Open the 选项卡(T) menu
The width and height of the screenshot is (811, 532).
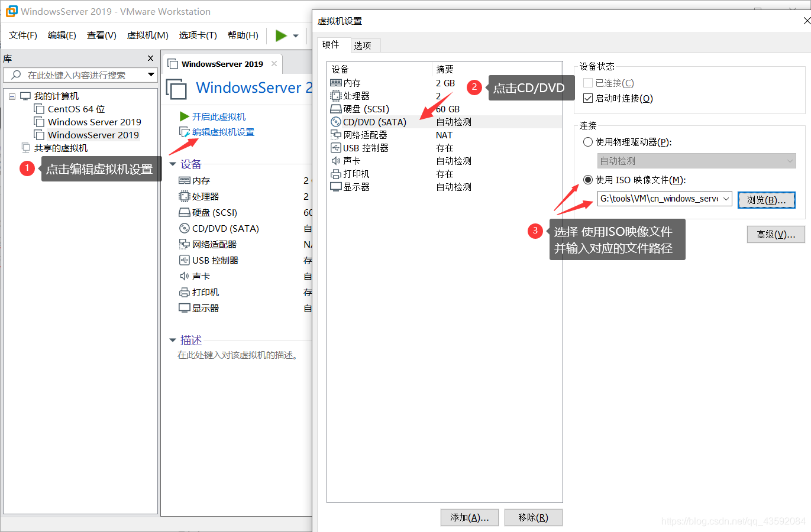point(198,35)
